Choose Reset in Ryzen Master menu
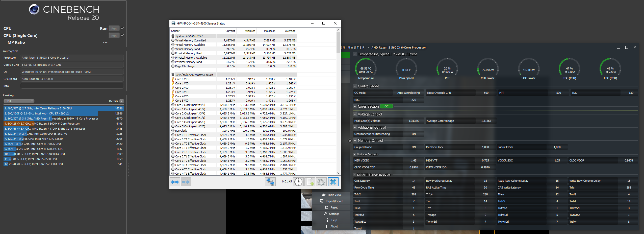The image size is (644, 234). point(331,207)
